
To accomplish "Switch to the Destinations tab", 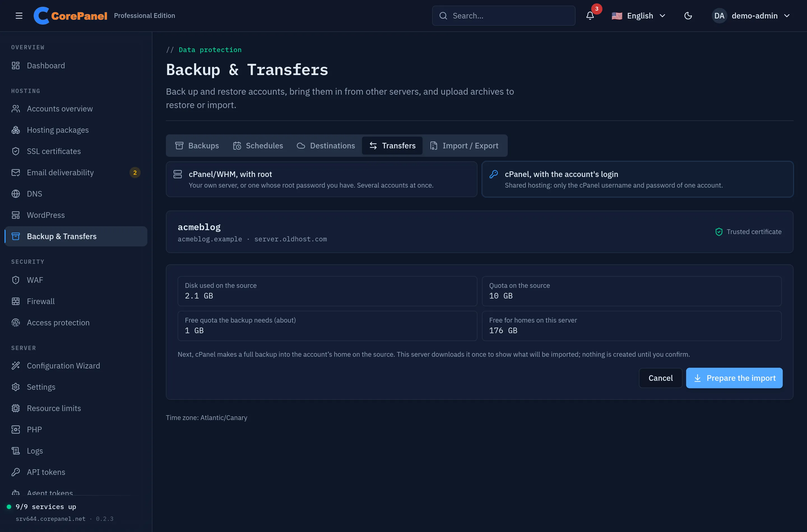I will pyautogui.click(x=326, y=146).
